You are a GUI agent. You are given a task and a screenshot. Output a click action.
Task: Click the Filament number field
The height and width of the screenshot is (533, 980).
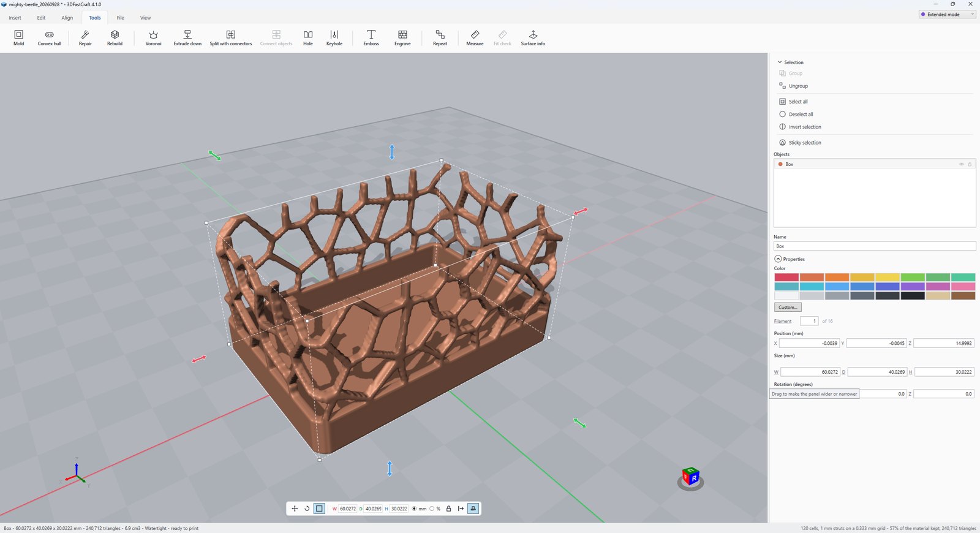click(809, 321)
